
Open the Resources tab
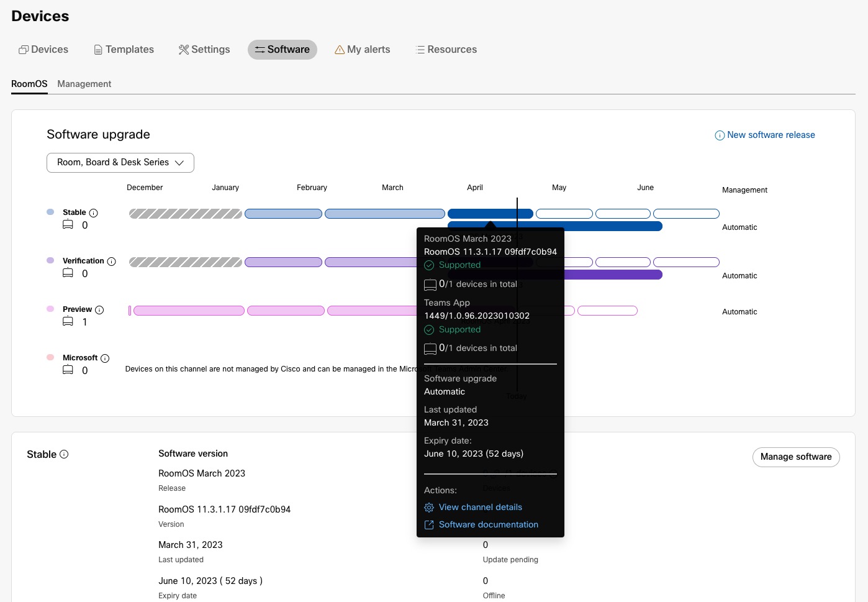click(446, 50)
